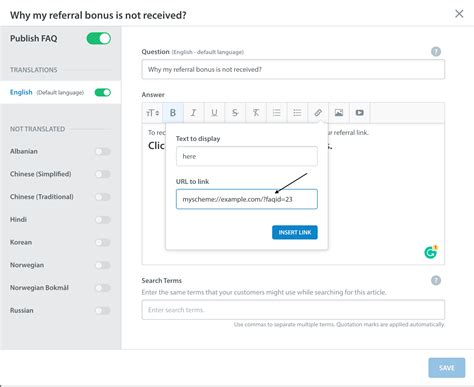Insert a video into the answer
474x387 pixels.
pyautogui.click(x=360, y=113)
